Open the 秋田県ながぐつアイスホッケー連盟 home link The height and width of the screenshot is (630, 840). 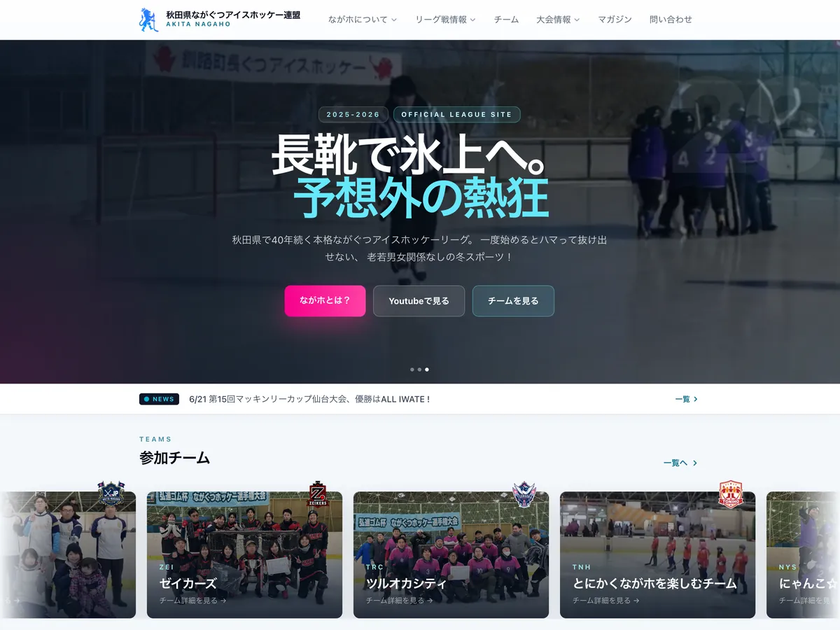pyautogui.click(x=220, y=20)
